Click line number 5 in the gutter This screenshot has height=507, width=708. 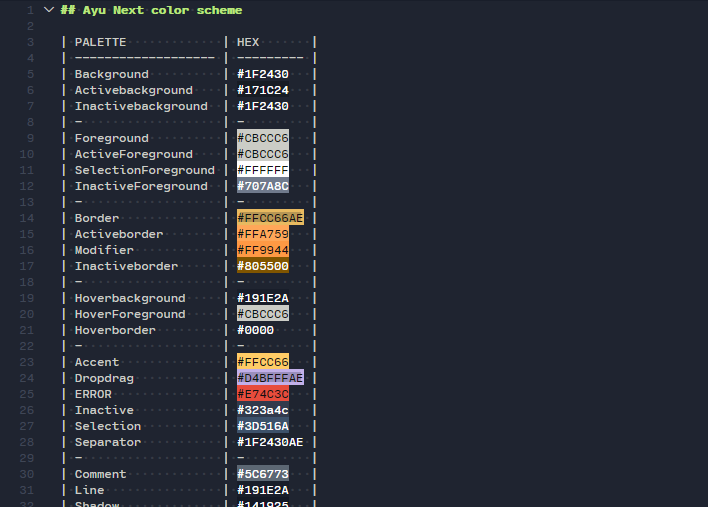30,74
